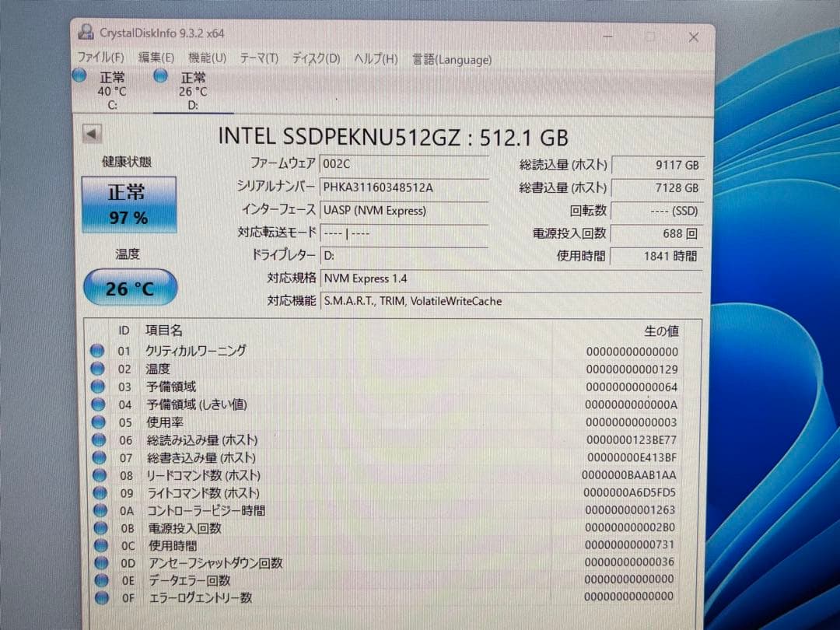Viewport: 840px width, 630px height.
Task: Click status orb for row 0E データエラー回数
Action: [102, 580]
